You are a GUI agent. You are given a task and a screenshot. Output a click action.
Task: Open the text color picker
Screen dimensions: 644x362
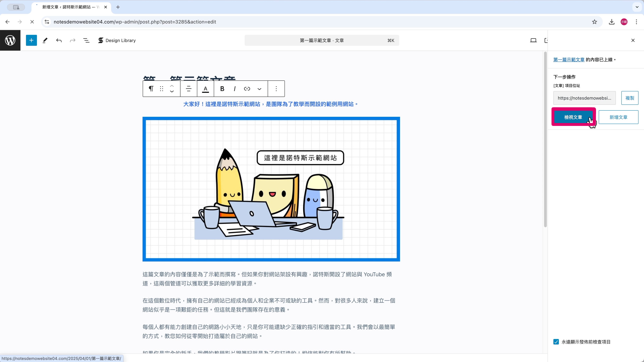pyautogui.click(x=205, y=89)
